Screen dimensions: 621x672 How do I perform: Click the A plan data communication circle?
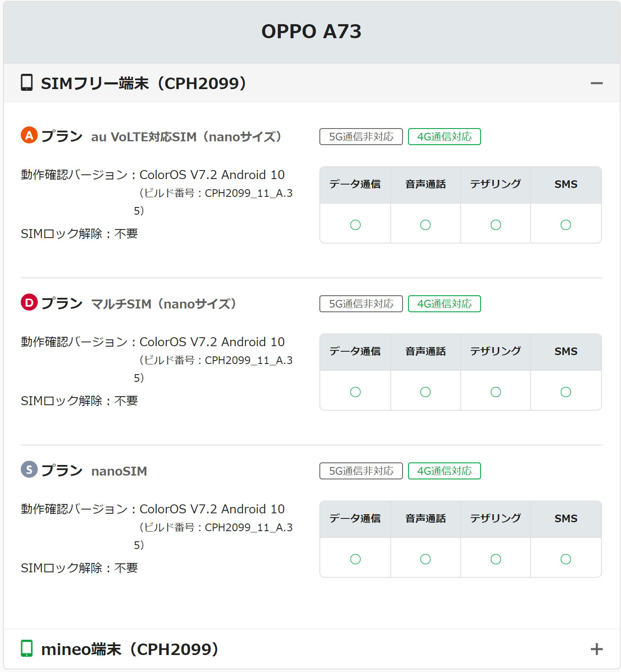click(x=355, y=225)
